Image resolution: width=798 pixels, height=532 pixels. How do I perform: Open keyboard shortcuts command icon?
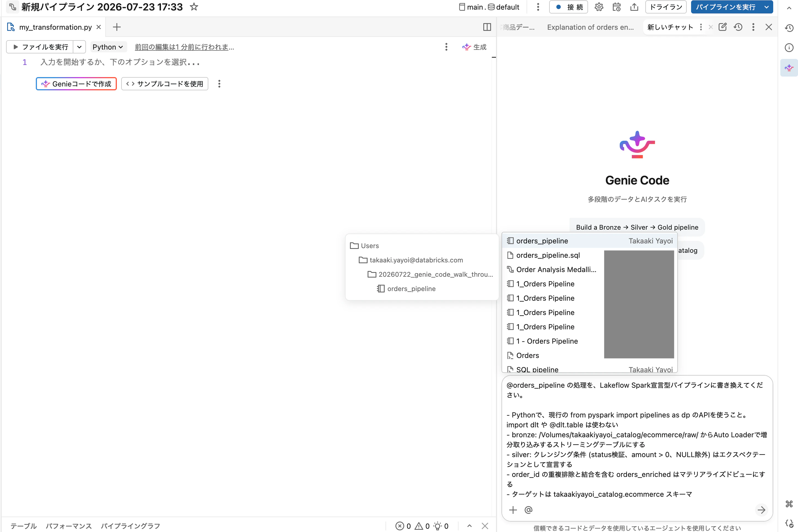point(789,504)
